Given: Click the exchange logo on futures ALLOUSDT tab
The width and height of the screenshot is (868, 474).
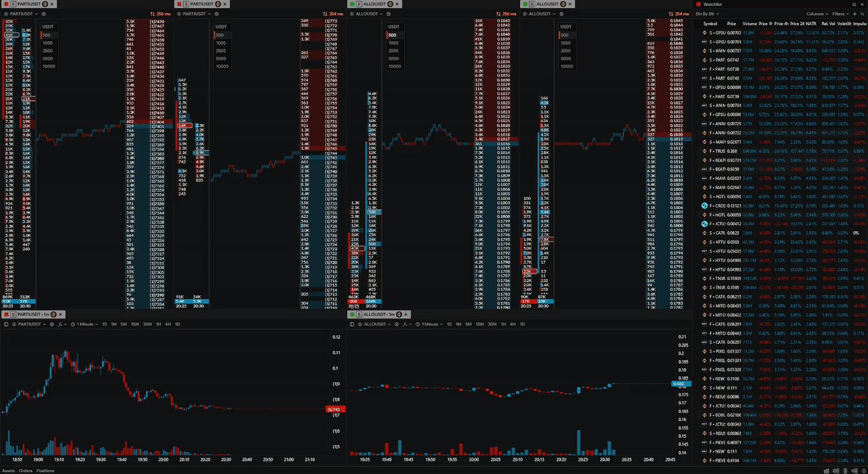Looking at the screenshot, I should click(x=390, y=4).
